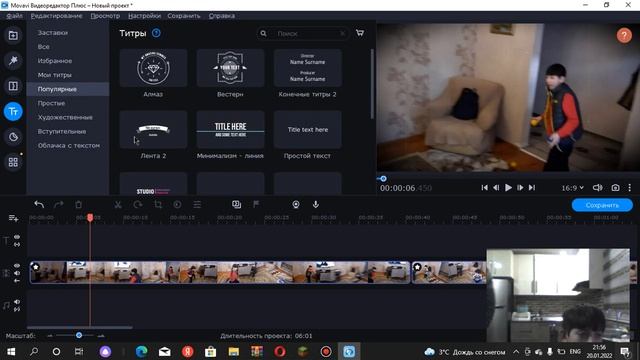Open the Справка menu
Image resolution: width=640 pixels, height=360 pixels.
(x=222, y=16)
